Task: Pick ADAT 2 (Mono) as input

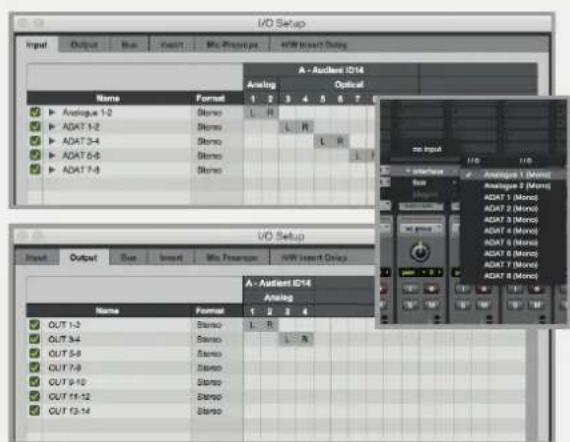Action: [x=513, y=209]
